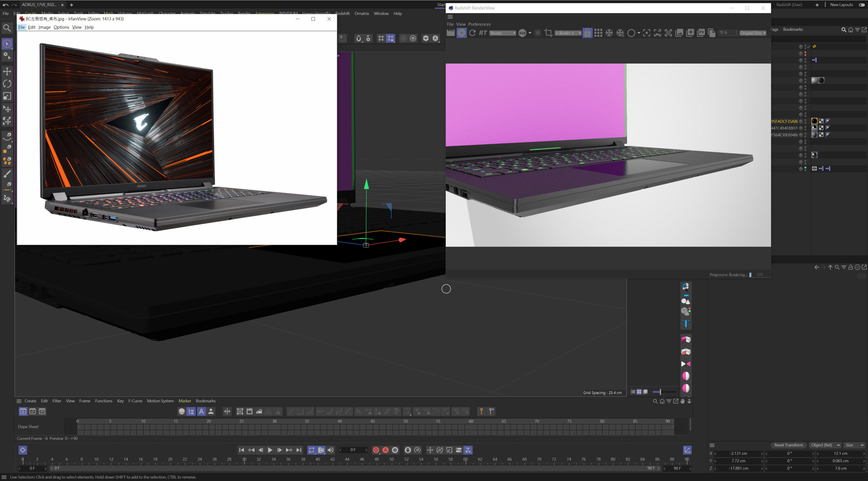The width and height of the screenshot is (868, 481).
Task: Click the record active objects keyframe button
Action: coord(376,450)
